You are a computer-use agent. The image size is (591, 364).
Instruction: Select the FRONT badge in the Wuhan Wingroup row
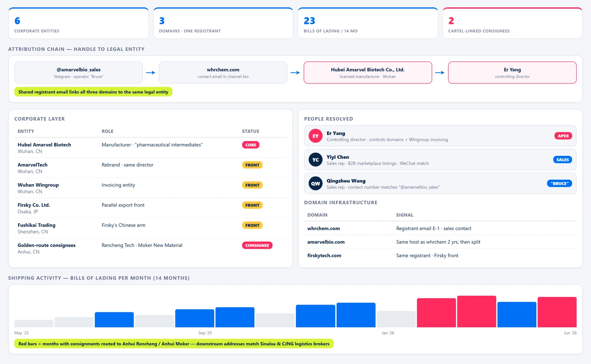(252, 185)
